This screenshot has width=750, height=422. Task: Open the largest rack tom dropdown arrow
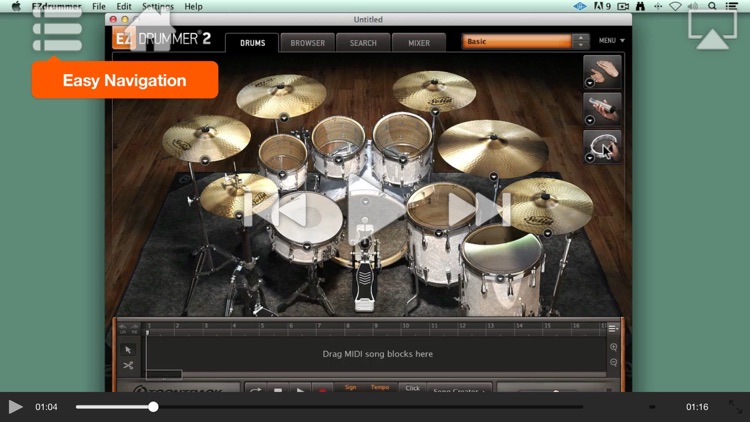click(x=403, y=160)
